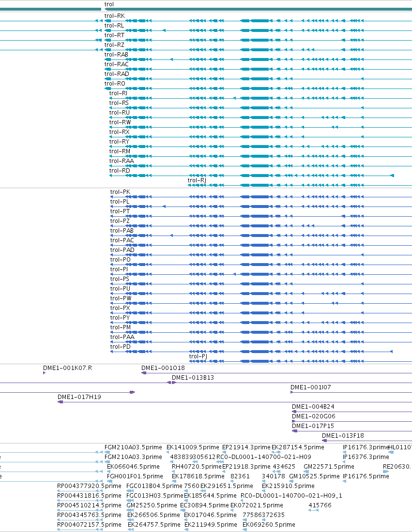The width and height of the screenshot is (412, 532).
Task: Open the trol-PZ protein label
Action: (x=120, y=221)
